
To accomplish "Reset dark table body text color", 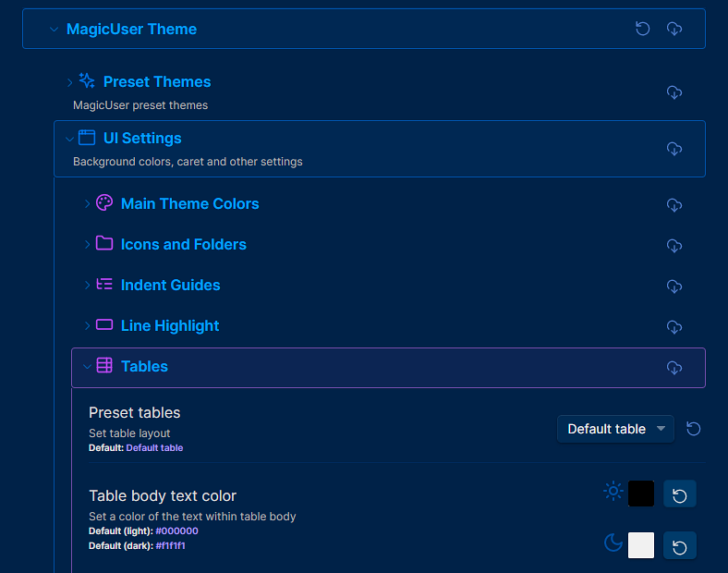I will pyautogui.click(x=680, y=545).
